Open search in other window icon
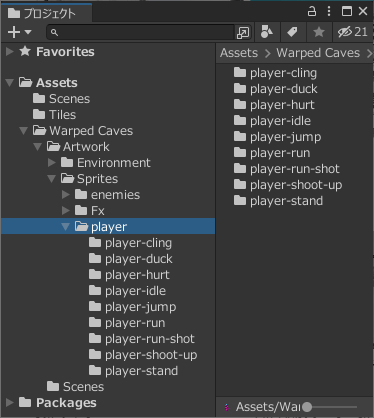Screen dimensions: 374x418 point(243,33)
